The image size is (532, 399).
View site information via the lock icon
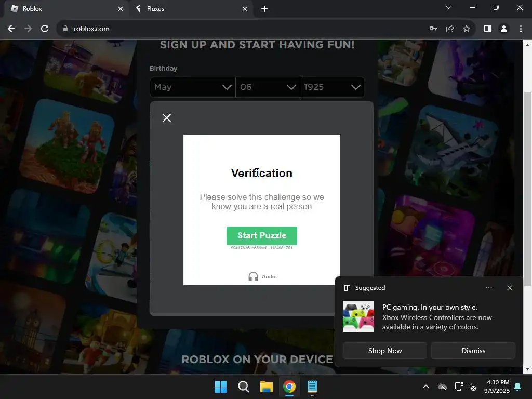click(65, 29)
